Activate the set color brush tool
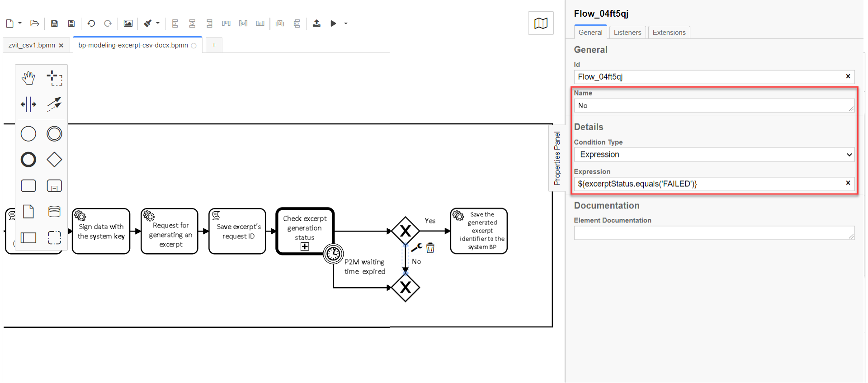Viewport: 868px width, 383px height. (148, 24)
